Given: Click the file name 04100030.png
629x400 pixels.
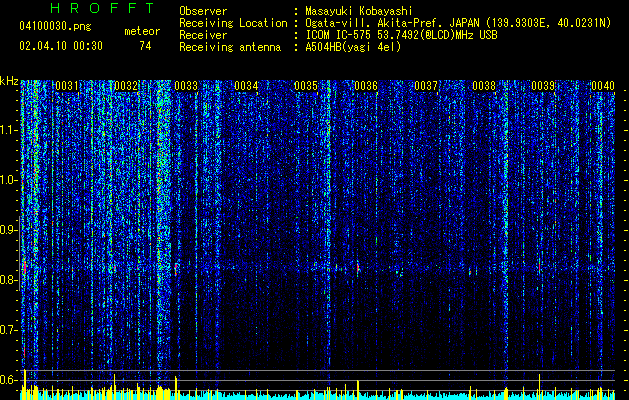Looking at the screenshot, I should pos(55,26).
